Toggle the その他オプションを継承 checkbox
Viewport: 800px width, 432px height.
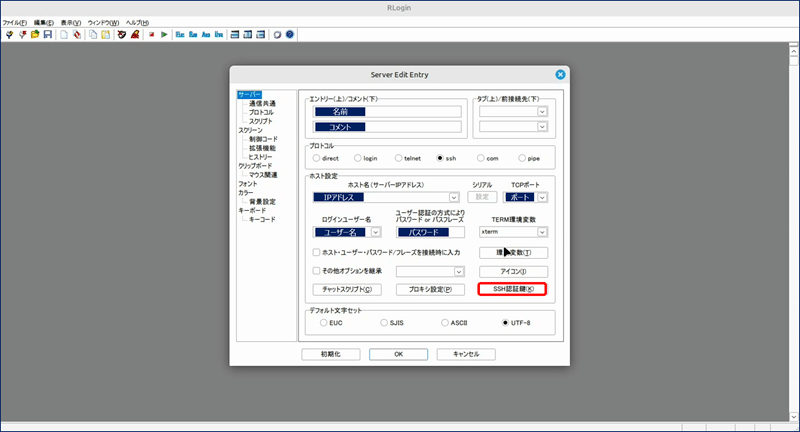(316, 271)
